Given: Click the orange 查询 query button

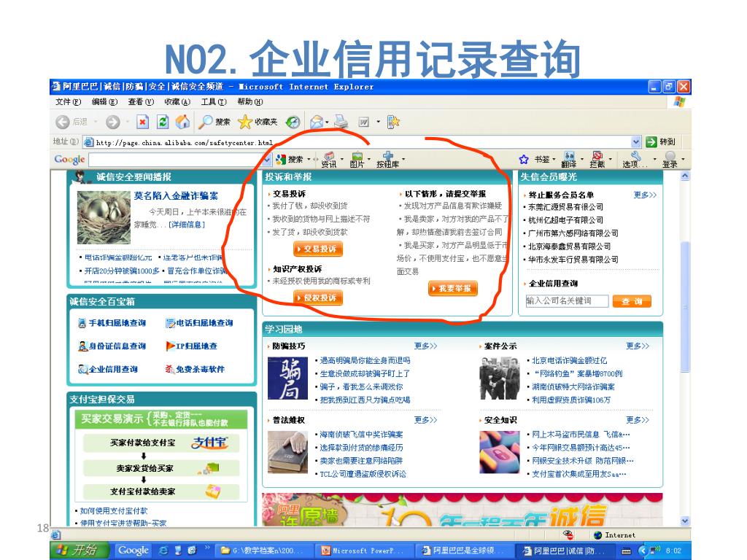Looking at the screenshot, I should (x=632, y=301).
